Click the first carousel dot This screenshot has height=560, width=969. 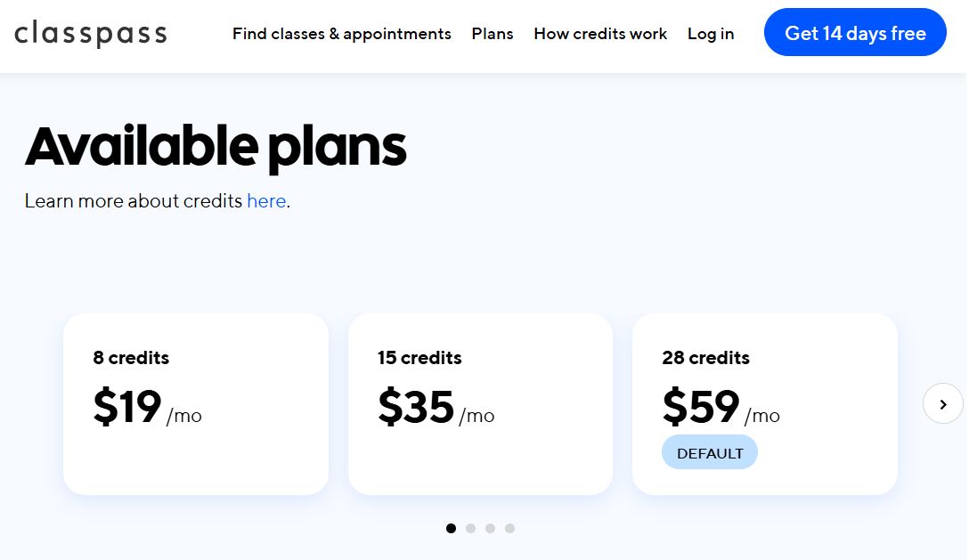point(451,528)
